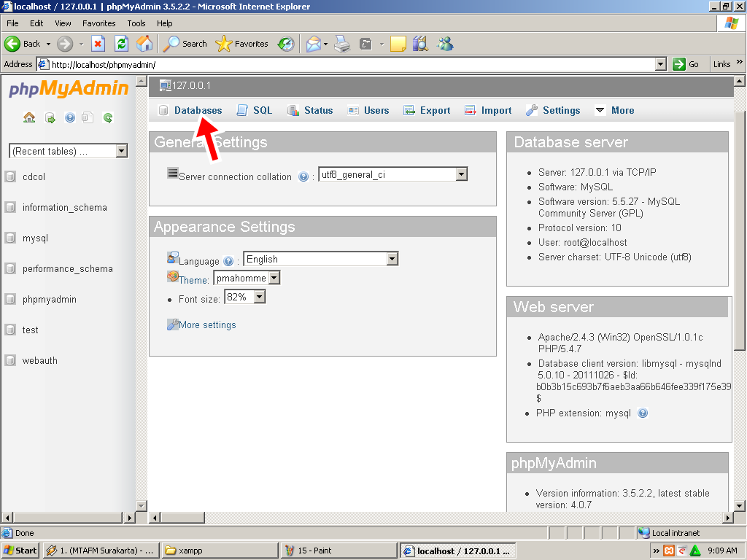Click the yellow Discuss note icon in toolbar
This screenshot has width=747, height=560.
pyautogui.click(x=398, y=44)
